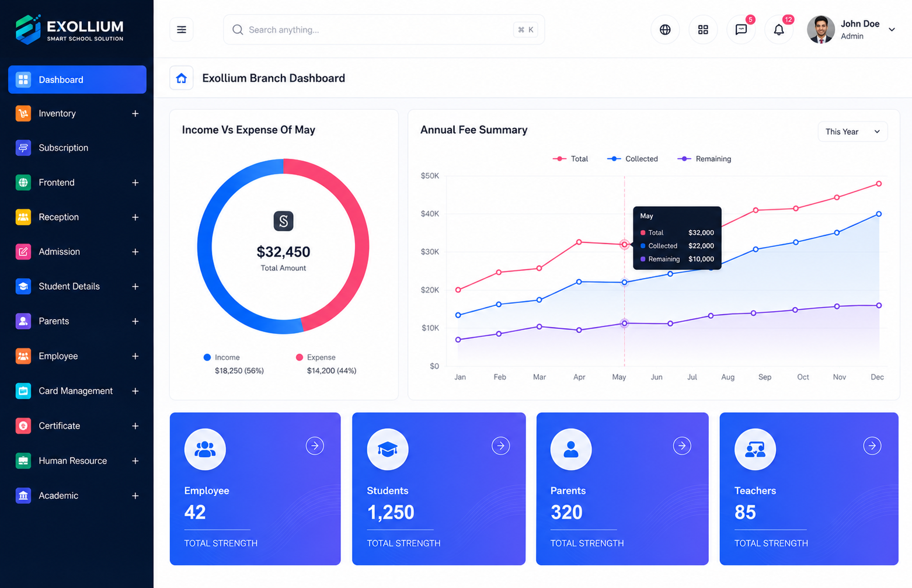Click arrow icon on Employee card

315,446
